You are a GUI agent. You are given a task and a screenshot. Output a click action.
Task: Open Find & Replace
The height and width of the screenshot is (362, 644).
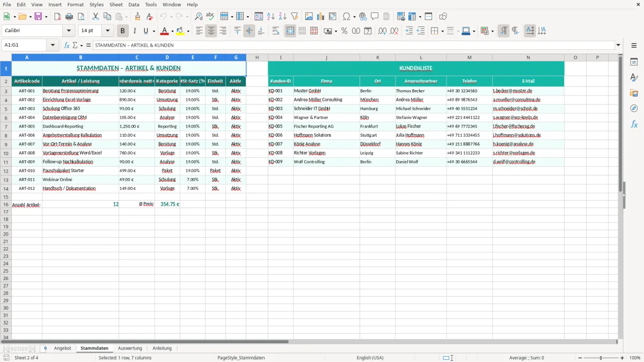pos(199,17)
